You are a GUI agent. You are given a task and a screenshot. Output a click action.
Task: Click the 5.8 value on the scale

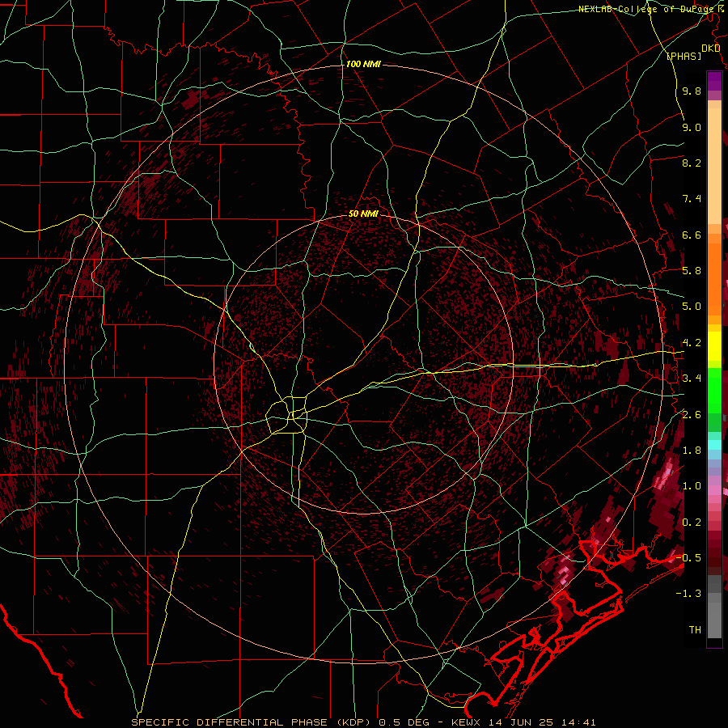pyautogui.click(x=692, y=271)
